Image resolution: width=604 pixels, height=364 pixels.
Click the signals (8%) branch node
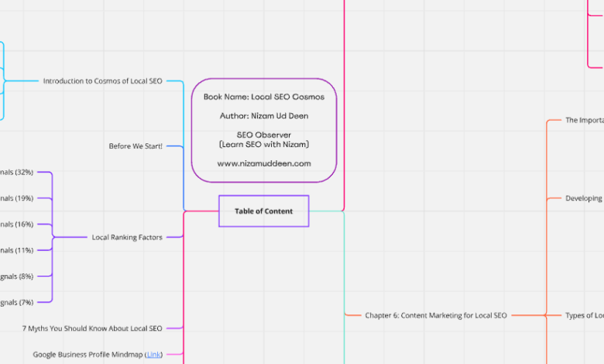tap(16, 276)
